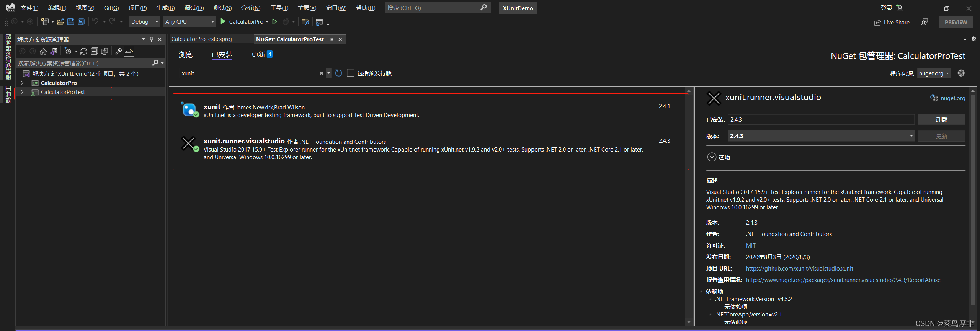Open the ReportAbuse nuget.org link
The image size is (980, 331).
pyautogui.click(x=843, y=280)
